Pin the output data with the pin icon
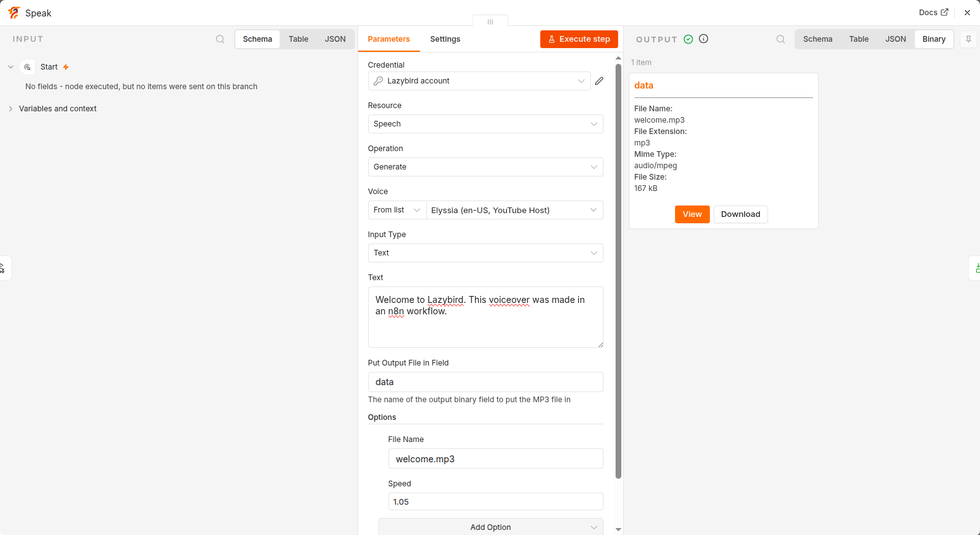The width and height of the screenshot is (980, 535). pos(969,39)
